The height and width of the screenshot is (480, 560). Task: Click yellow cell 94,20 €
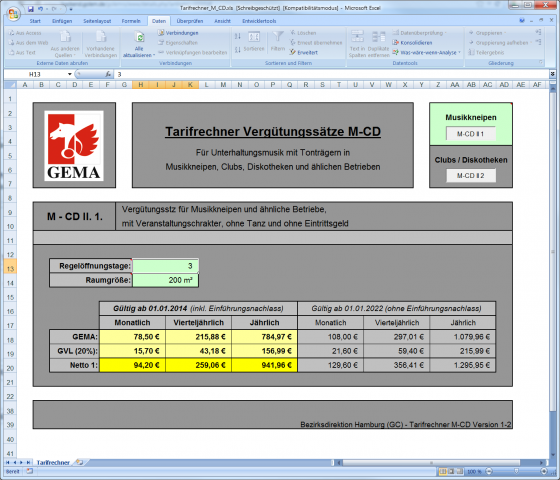point(132,365)
